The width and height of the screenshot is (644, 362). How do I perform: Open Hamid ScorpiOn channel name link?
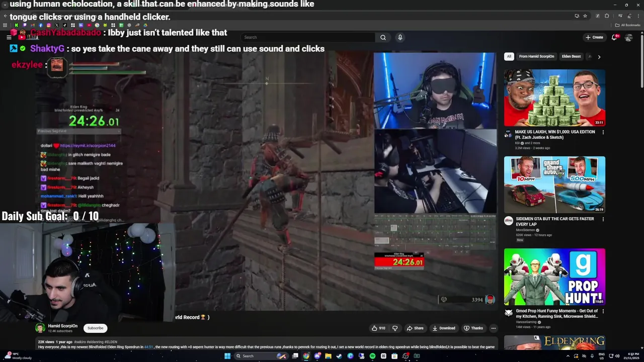pyautogui.click(x=63, y=326)
